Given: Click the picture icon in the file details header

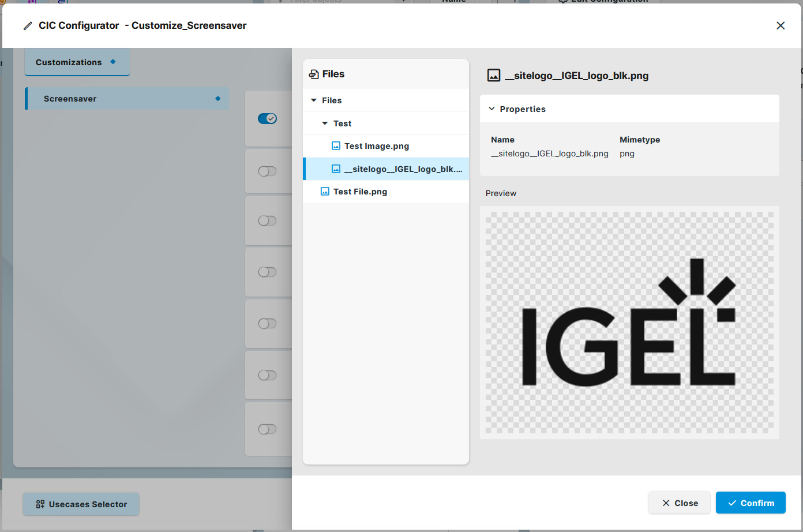Looking at the screenshot, I should [494, 76].
